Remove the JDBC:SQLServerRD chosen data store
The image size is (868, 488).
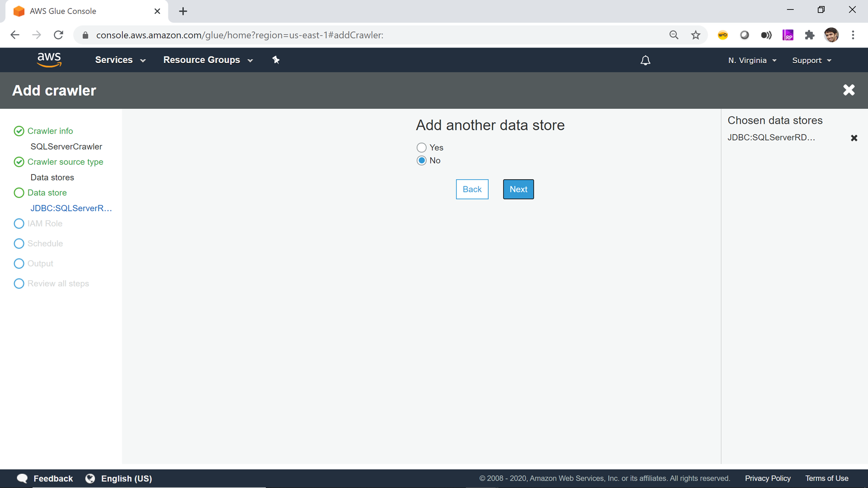tap(854, 138)
